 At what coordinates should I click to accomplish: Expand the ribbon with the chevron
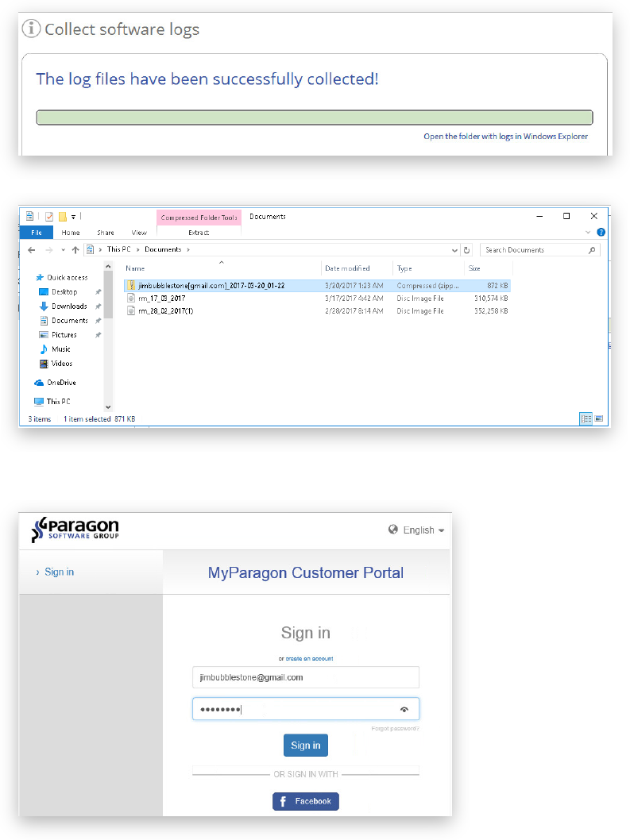coord(588,232)
